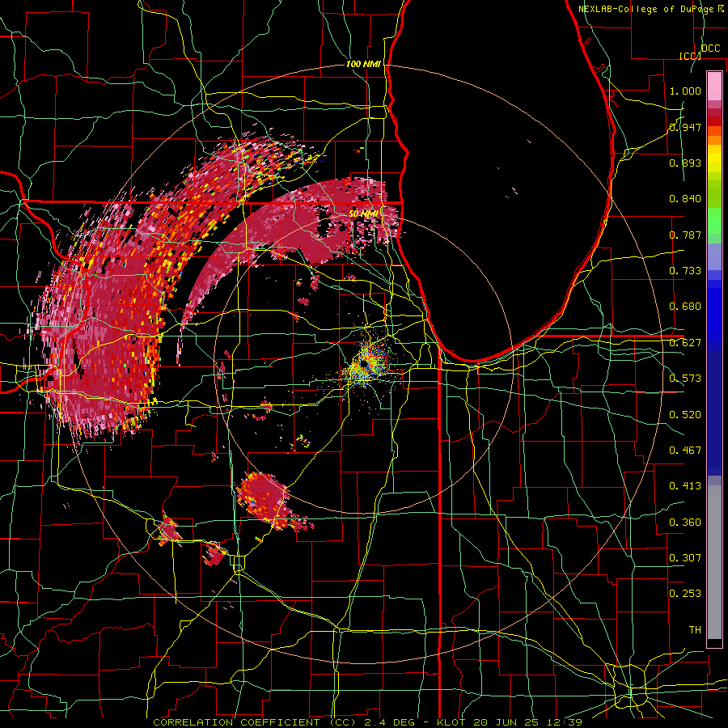Click the 0.787 scale value
This screenshot has width=728, height=728.
(x=685, y=235)
